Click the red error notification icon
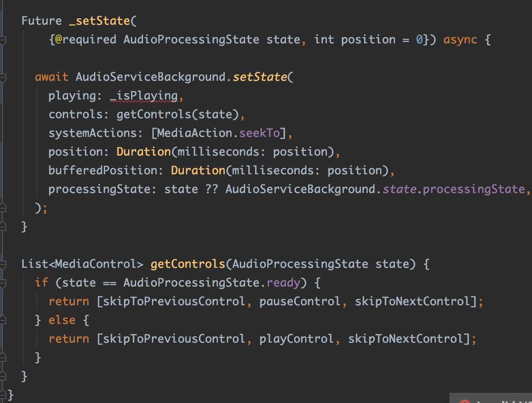 tap(464, 401)
